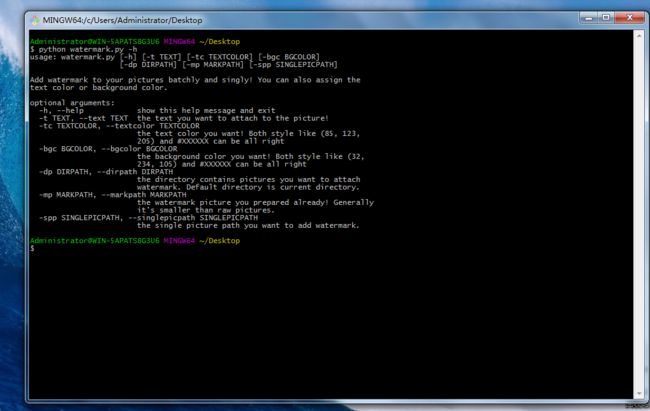Click the '205) and #XXXXXX can be all right' line
650x411 pixels.
[211, 141]
